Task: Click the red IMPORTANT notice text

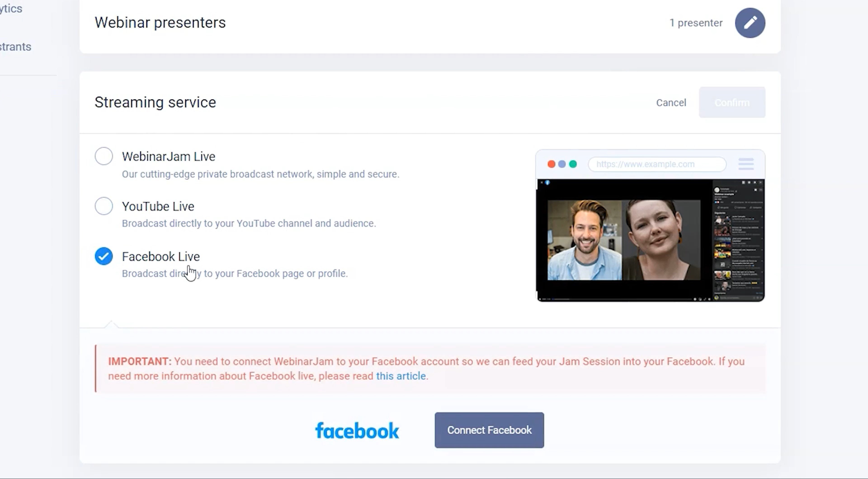Action: (x=426, y=368)
